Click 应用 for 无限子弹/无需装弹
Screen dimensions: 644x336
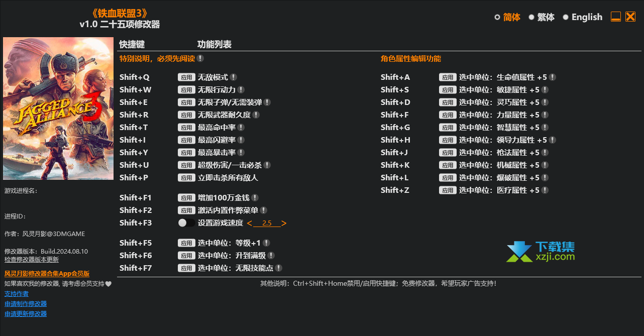187,102
